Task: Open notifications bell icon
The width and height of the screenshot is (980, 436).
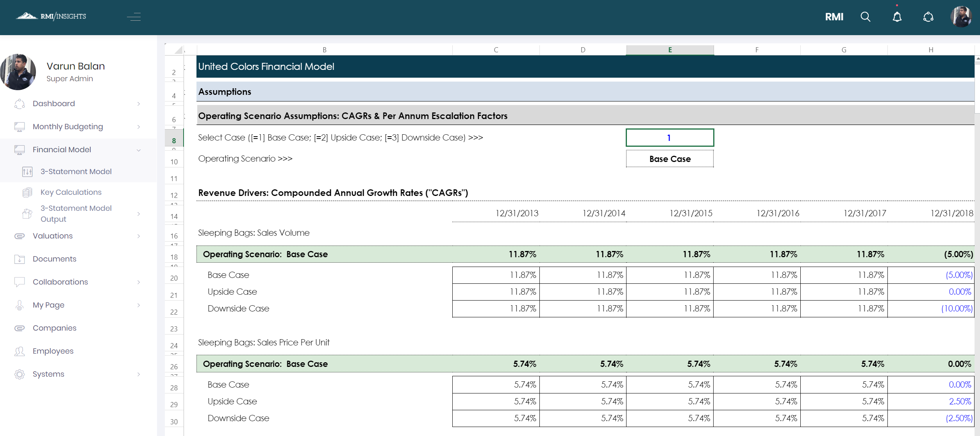Action: click(x=897, y=17)
